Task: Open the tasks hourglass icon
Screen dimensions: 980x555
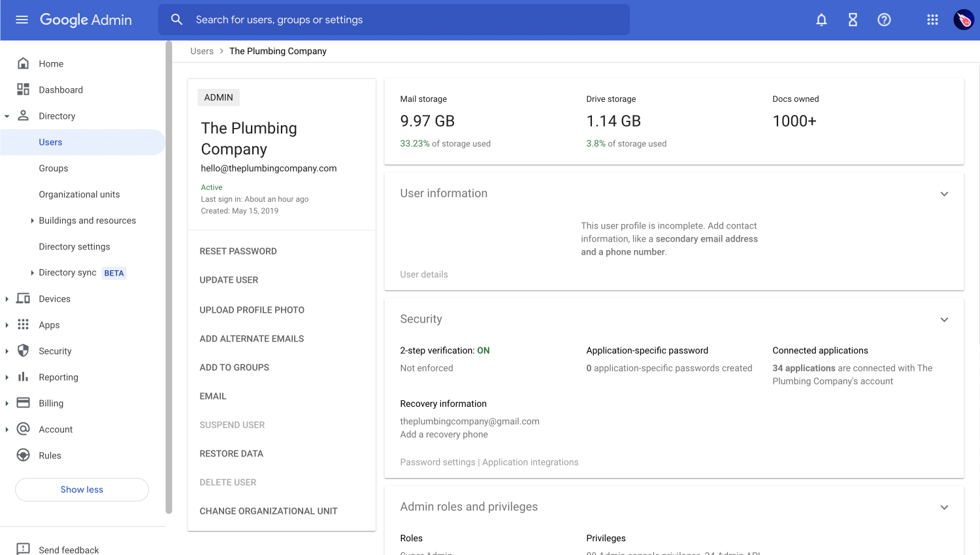Action: 853,20
